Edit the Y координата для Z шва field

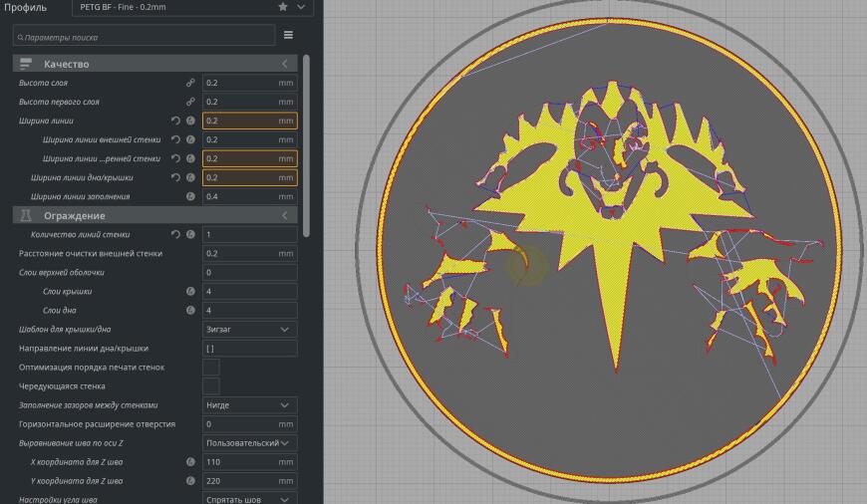[x=249, y=481]
